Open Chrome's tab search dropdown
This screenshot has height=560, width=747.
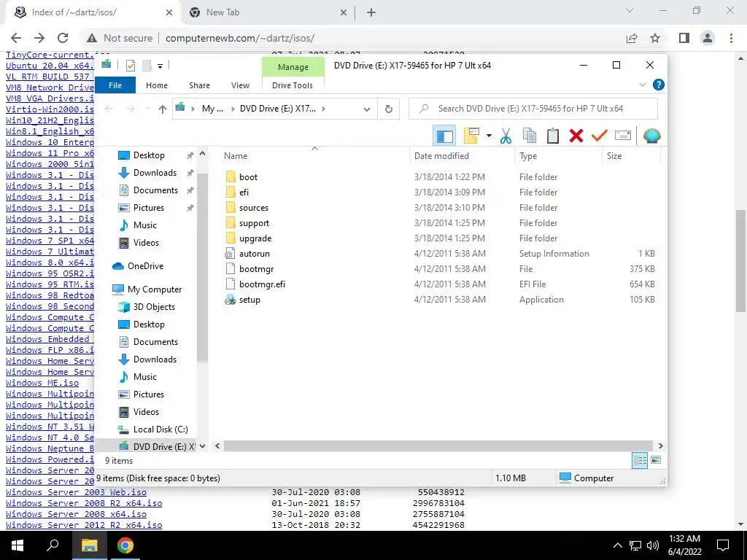point(630,10)
